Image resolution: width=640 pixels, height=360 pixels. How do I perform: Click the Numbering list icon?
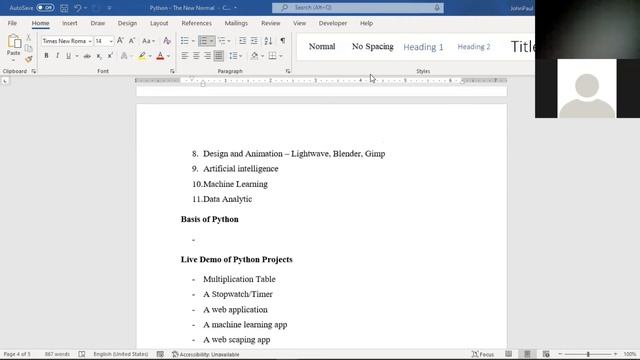(203, 41)
